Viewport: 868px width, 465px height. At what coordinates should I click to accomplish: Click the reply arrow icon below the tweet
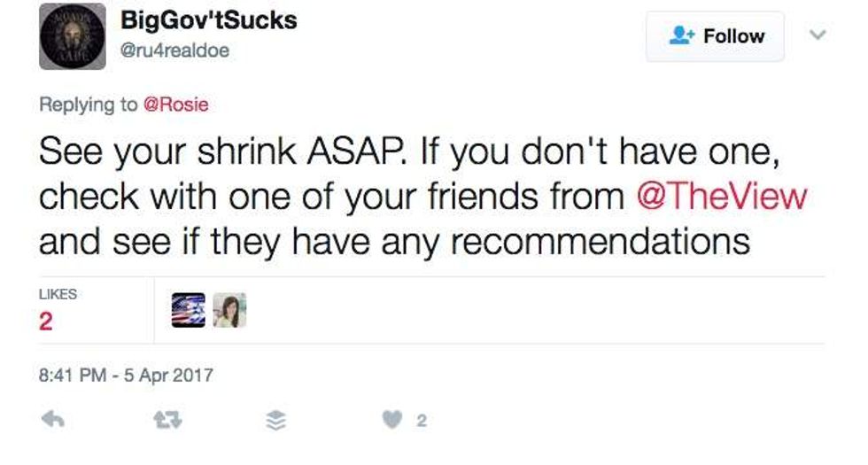53,420
